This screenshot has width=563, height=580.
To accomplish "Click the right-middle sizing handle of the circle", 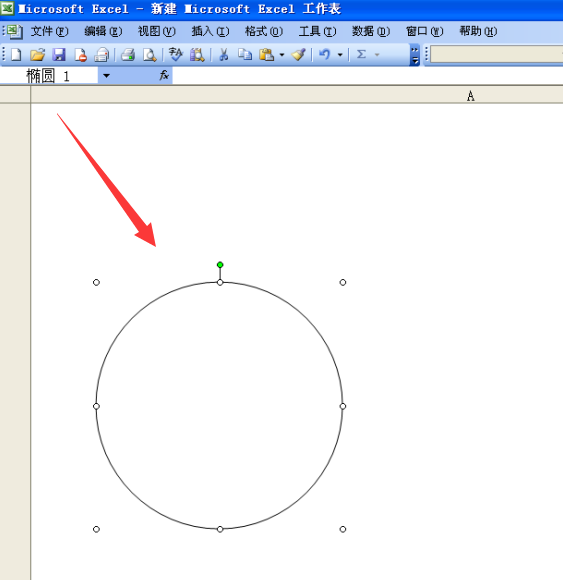I will point(343,406).
